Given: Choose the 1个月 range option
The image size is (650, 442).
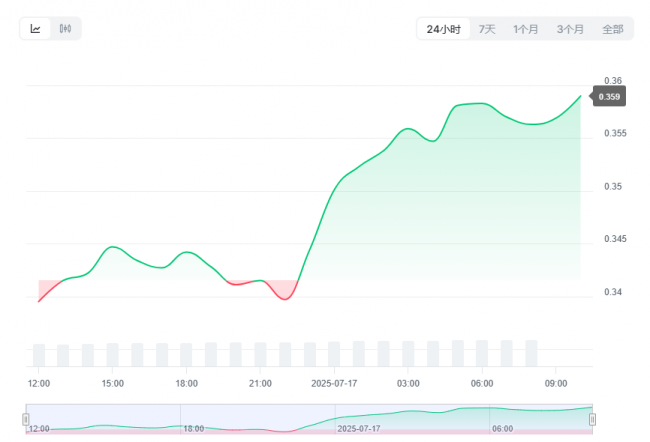Looking at the screenshot, I should pyautogui.click(x=526, y=29).
